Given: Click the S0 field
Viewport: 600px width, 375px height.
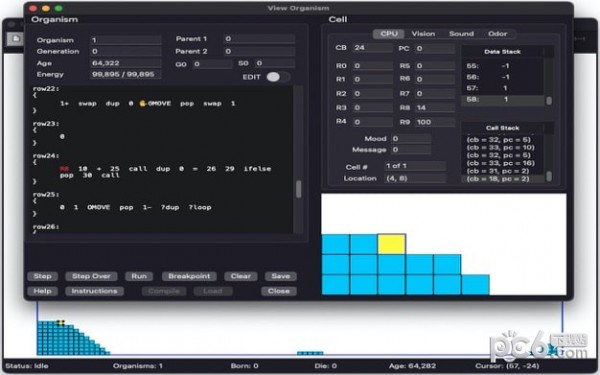Looking at the screenshot, I should (x=275, y=63).
